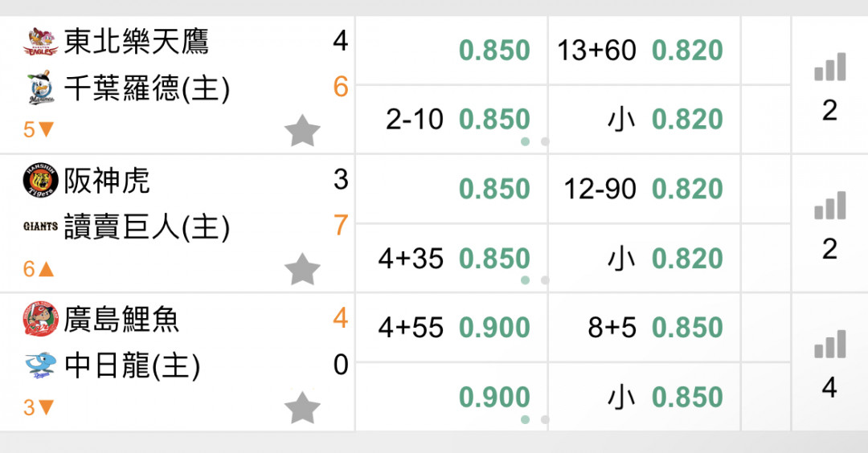Screen dimensions: 868x453
Task: Select the Hiroshima Carp logo
Action: pos(40,319)
